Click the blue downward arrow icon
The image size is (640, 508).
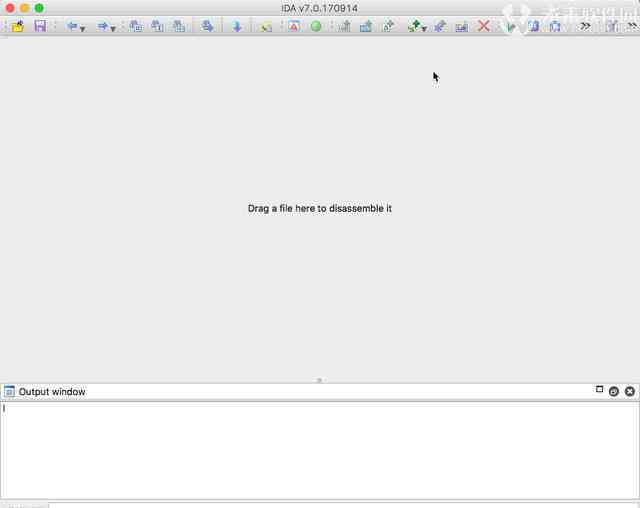237,27
